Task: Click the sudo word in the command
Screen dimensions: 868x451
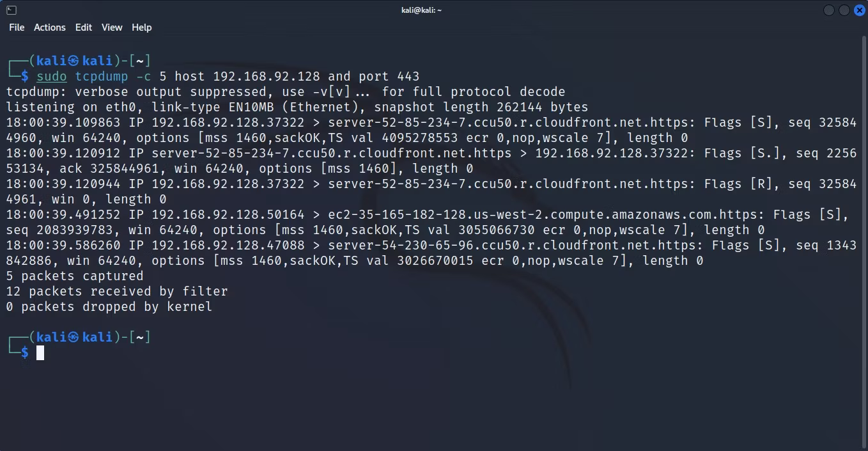Action: click(x=52, y=77)
